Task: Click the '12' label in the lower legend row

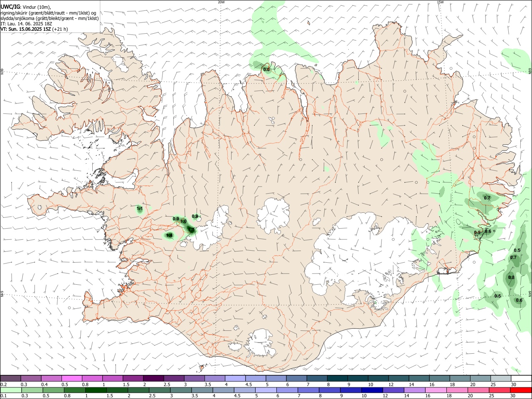Action: (x=384, y=396)
